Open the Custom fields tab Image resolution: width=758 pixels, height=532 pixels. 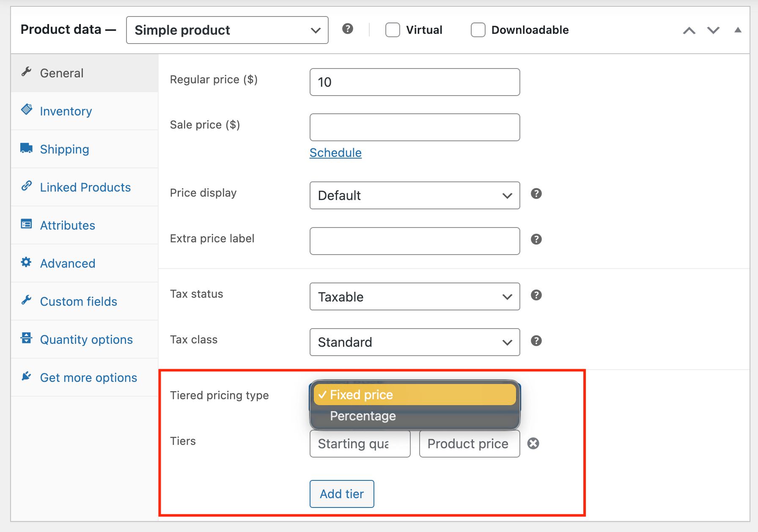click(x=78, y=301)
